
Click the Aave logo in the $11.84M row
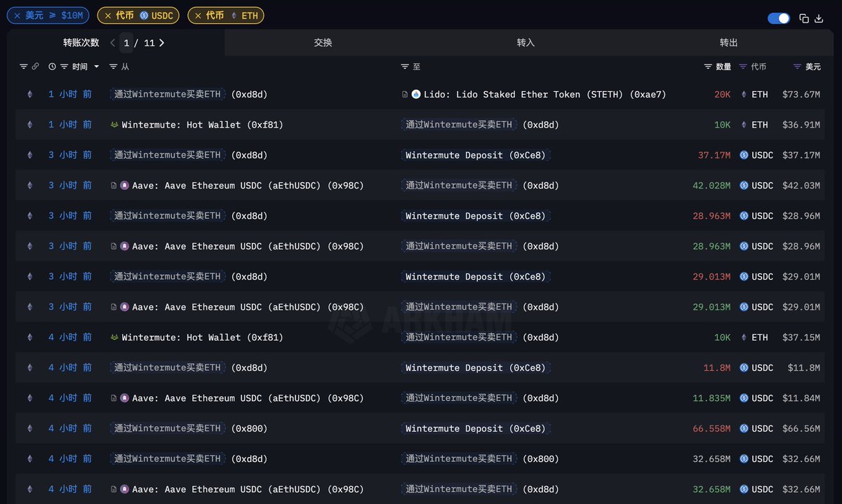(125, 398)
